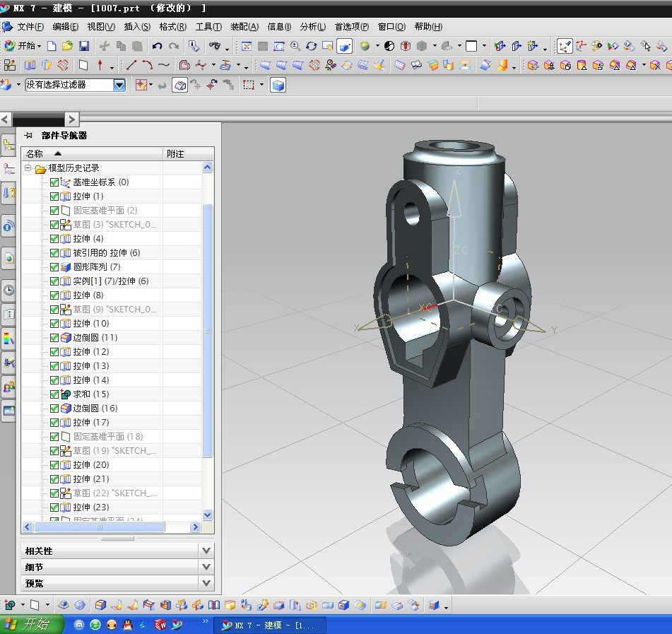The image size is (672, 634).
Task: Select the Zoom magnifier icon
Action: point(295,46)
